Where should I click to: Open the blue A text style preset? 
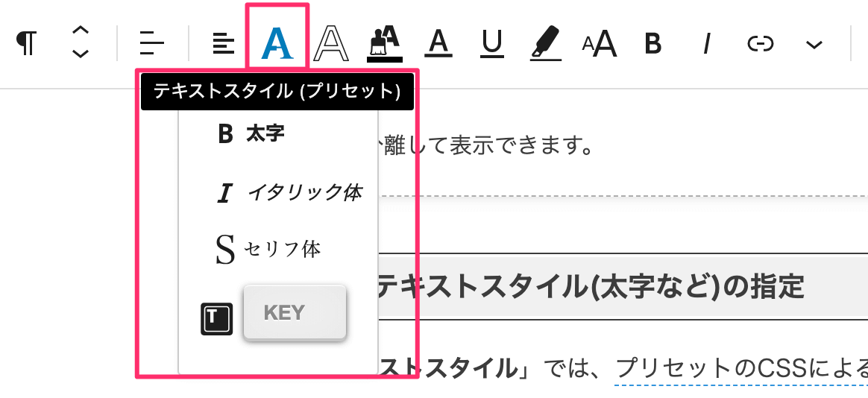tap(277, 43)
